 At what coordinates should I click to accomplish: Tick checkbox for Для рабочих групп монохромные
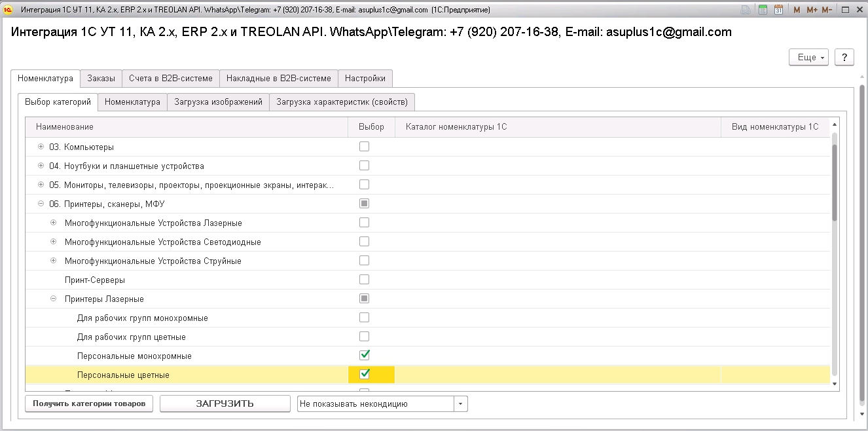(364, 317)
